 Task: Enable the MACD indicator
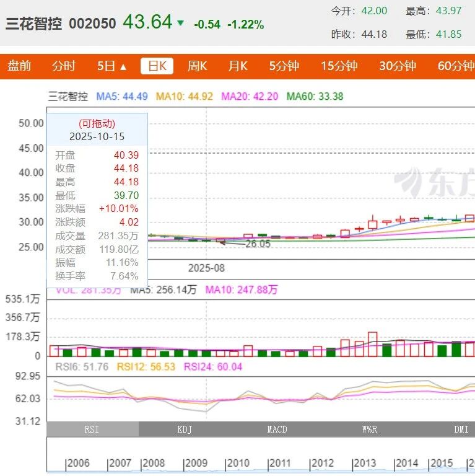(277, 429)
